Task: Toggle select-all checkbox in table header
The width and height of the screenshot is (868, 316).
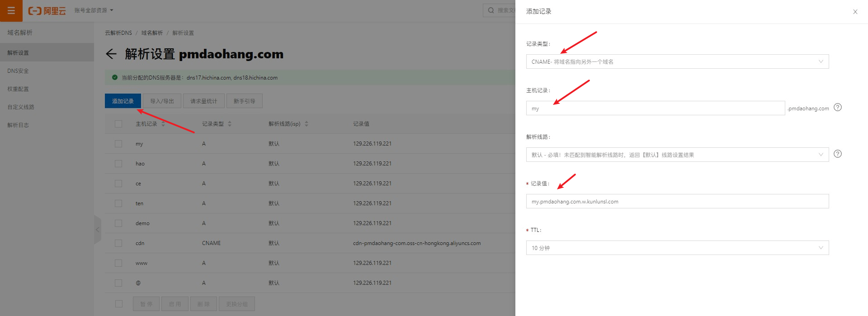Action: click(118, 124)
